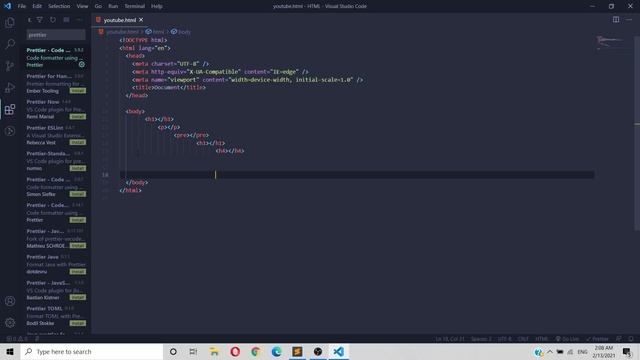Open the Source Control view
The width and height of the screenshot is (640, 360).
click(x=10, y=65)
